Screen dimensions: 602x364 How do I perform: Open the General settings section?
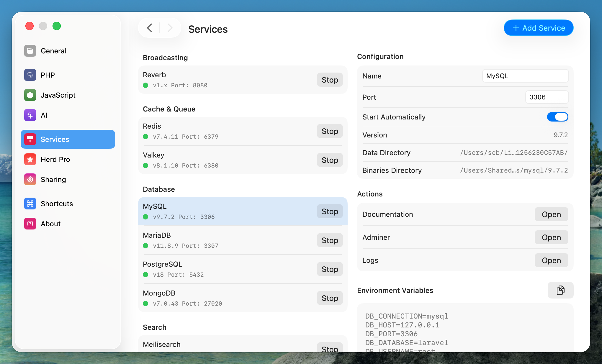(68, 51)
